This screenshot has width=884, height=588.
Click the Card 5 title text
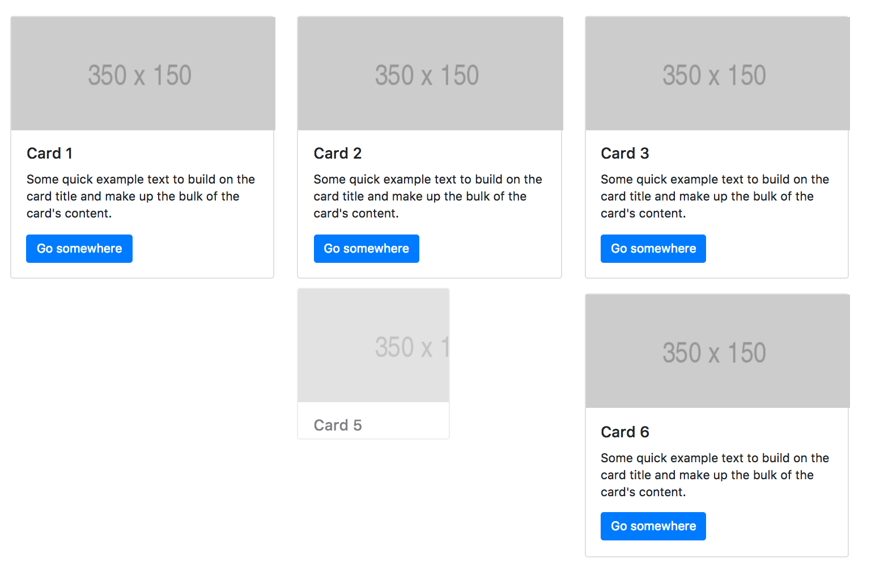(x=338, y=425)
